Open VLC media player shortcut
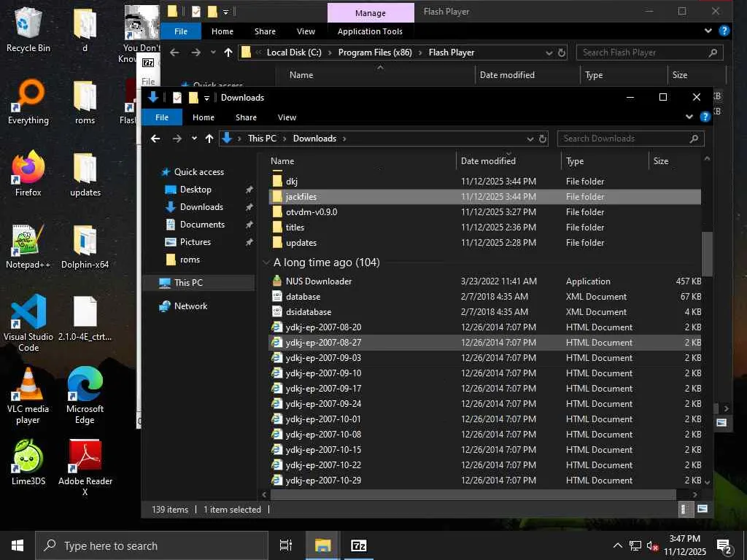Screen dimensions: 747x560 (28, 396)
